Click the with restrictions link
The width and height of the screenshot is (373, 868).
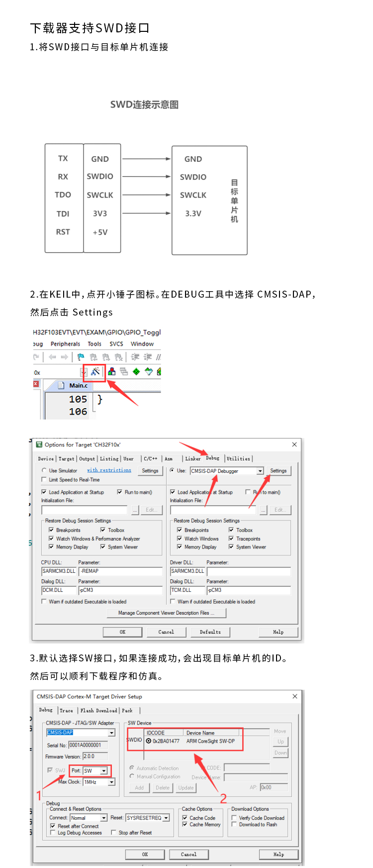click(x=109, y=470)
